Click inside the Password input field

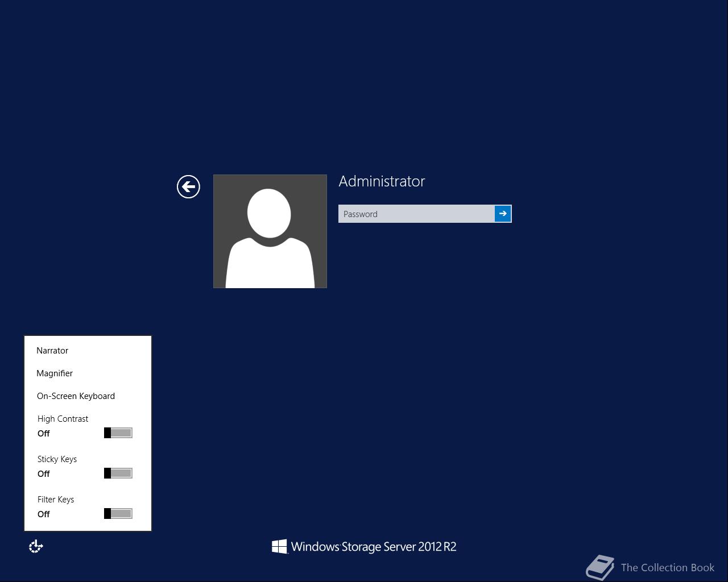(x=415, y=214)
